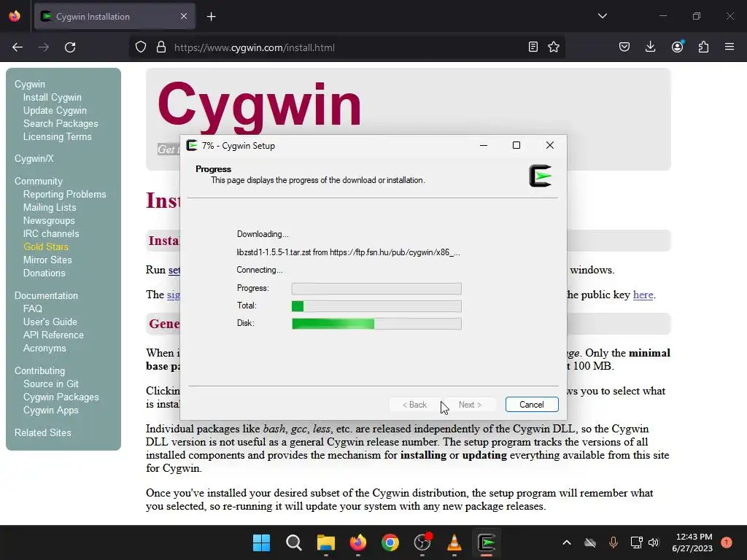
Task: Switch to Cygwin Setup taskbar icon
Action: click(x=487, y=542)
